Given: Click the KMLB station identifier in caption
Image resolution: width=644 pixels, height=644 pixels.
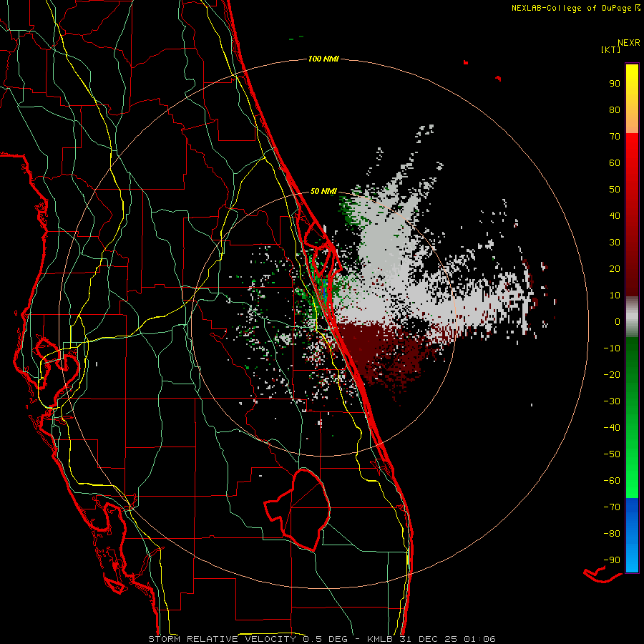Looking at the screenshot, I should tap(380, 639).
